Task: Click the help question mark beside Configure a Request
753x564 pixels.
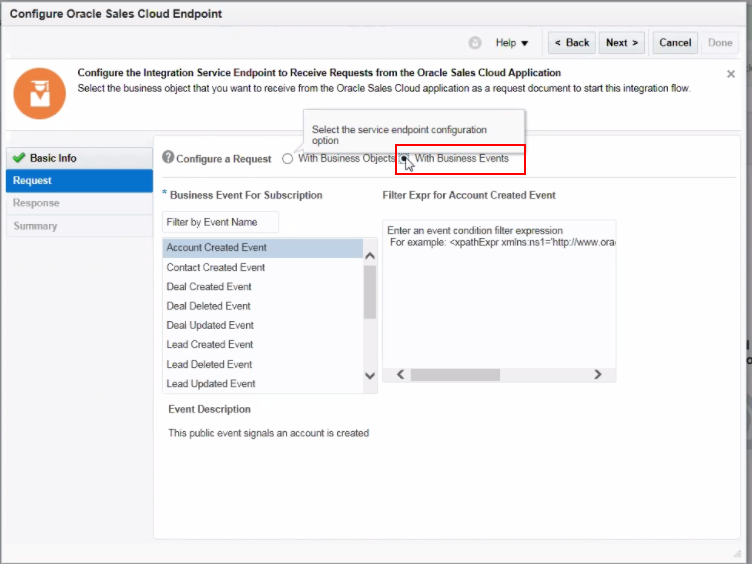Action: 168,158
